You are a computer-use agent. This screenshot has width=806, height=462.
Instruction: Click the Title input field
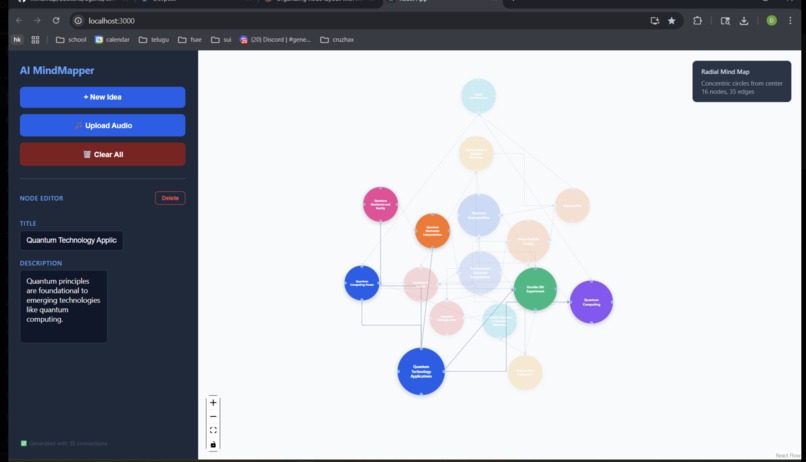71,240
